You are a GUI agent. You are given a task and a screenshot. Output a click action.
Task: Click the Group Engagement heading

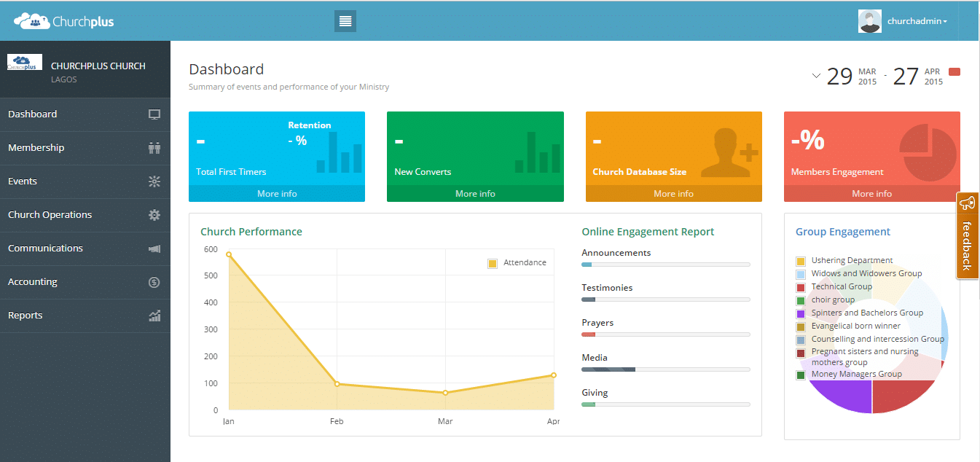pyautogui.click(x=843, y=232)
